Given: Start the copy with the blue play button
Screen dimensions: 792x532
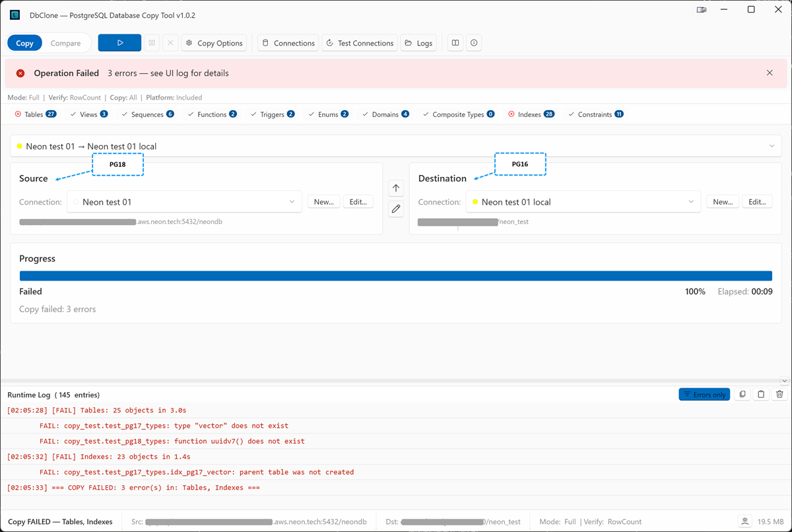Looking at the screenshot, I should click(119, 43).
